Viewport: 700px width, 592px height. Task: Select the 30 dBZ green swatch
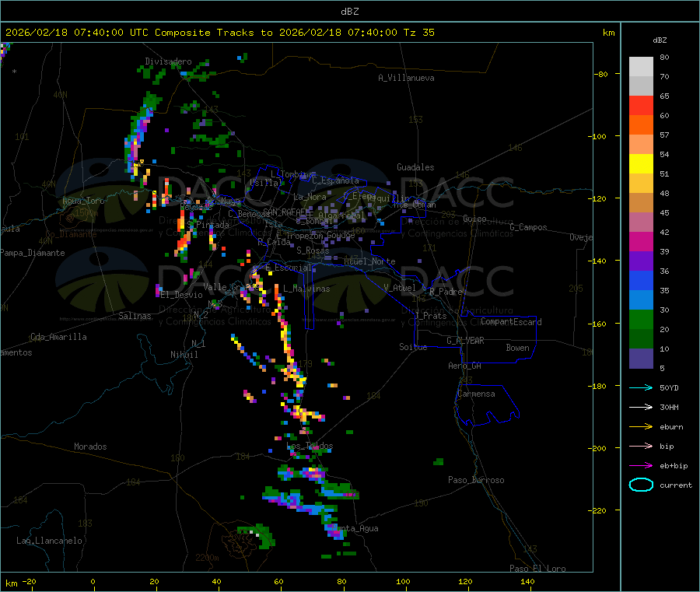click(x=641, y=320)
